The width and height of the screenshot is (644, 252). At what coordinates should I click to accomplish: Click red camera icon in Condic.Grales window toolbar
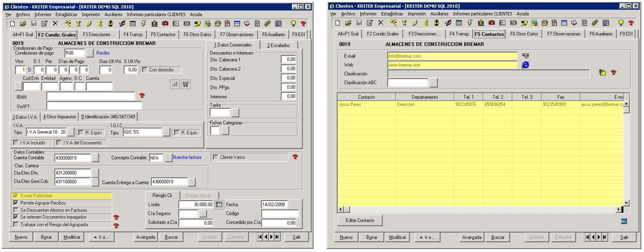coord(164,23)
